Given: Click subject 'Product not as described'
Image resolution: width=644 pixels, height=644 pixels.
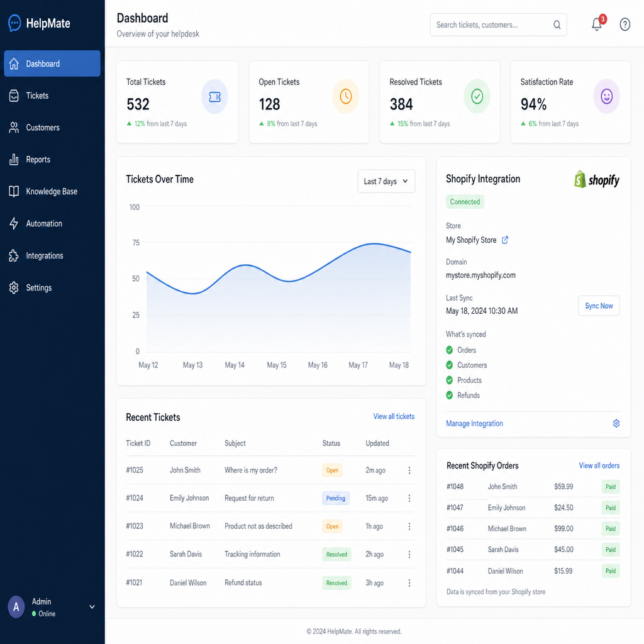Looking at the screenshot, I should pyautogui.click(x=258, y=526).
